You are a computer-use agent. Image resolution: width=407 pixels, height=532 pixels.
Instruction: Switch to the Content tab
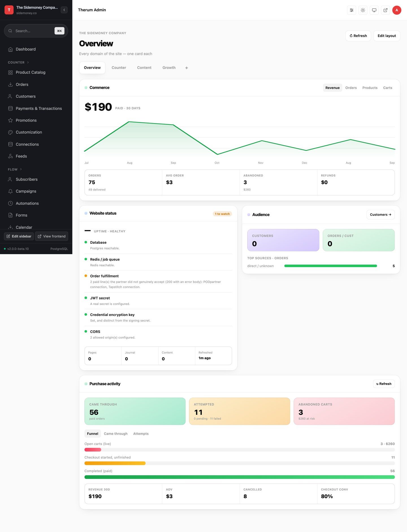(144, 68)
